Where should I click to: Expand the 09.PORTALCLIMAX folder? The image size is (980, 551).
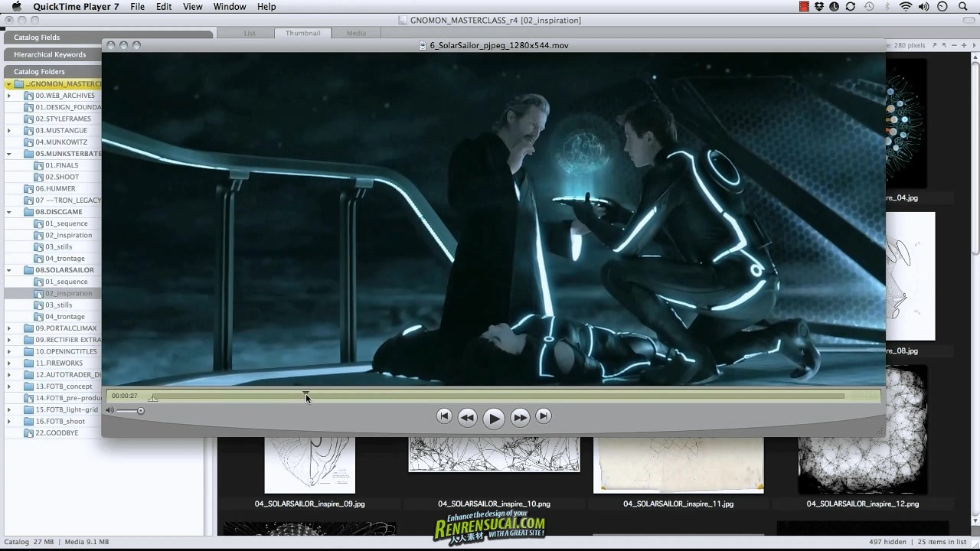8,328
